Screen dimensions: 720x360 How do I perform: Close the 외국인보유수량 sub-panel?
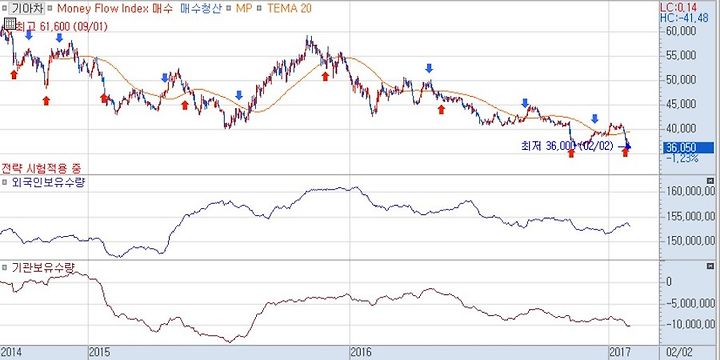pos(711,180)
